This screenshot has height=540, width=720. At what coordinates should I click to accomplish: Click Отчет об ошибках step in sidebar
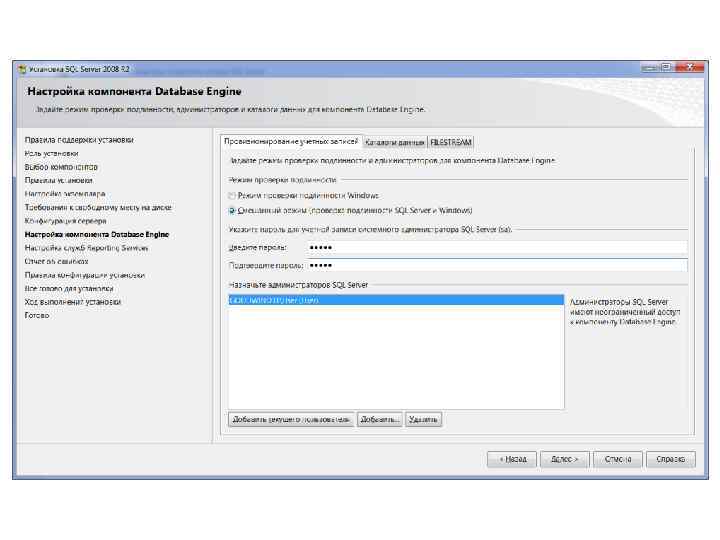coord(56,261)
